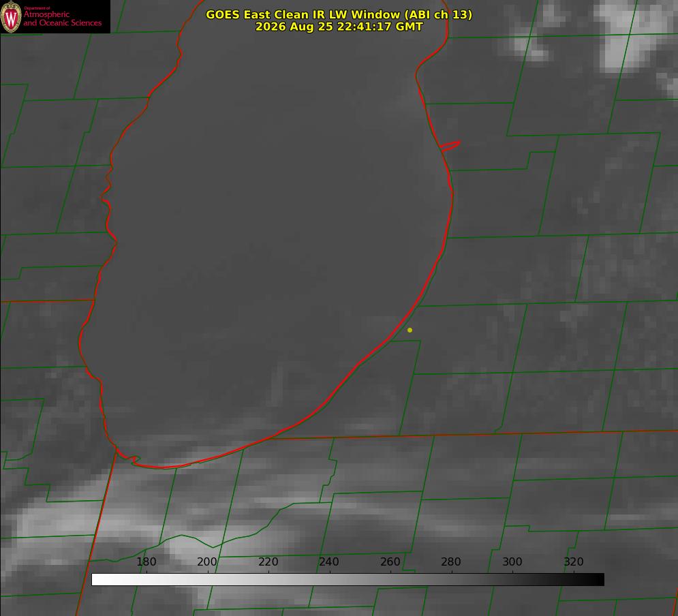Click the University of Wisconsin crest logo
This screenshot has width=678, height=616.
tap(11, 16)
